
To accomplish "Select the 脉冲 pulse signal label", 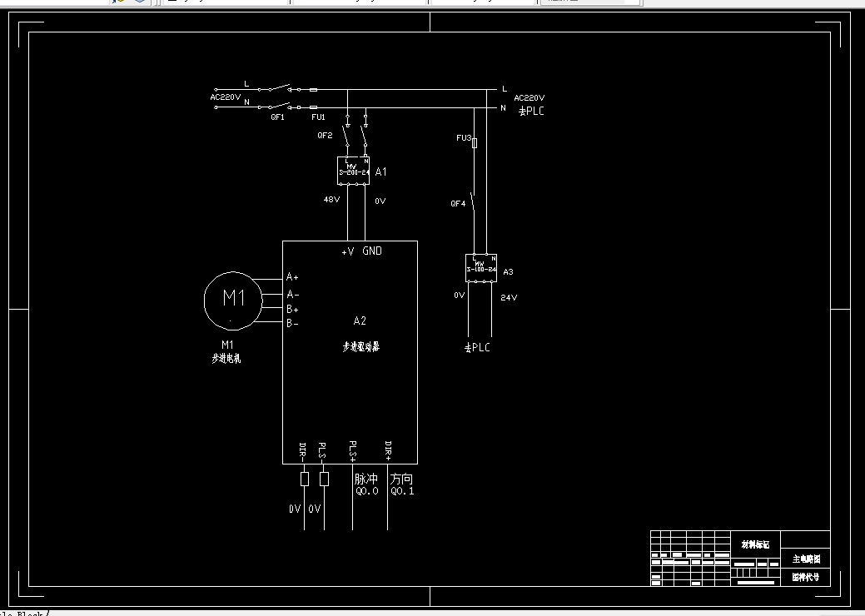I will click(x=365, y=479).
